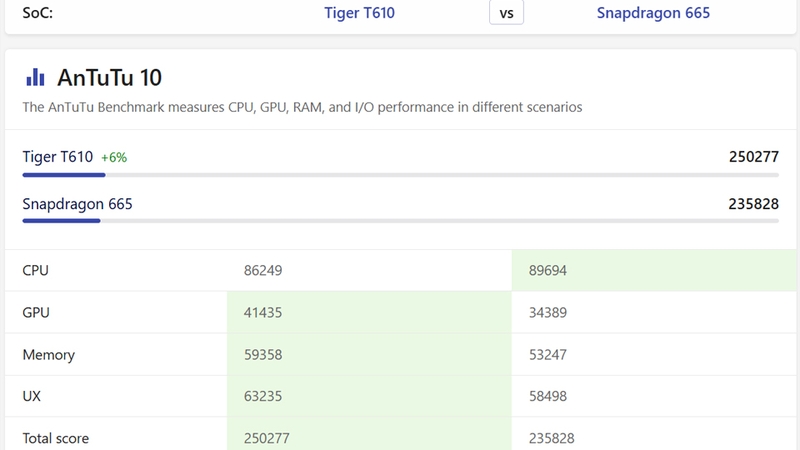The width and height of the screenshot is (800, 450).
Task: Open the Tiger T610 SoC link
Action: 359,13
